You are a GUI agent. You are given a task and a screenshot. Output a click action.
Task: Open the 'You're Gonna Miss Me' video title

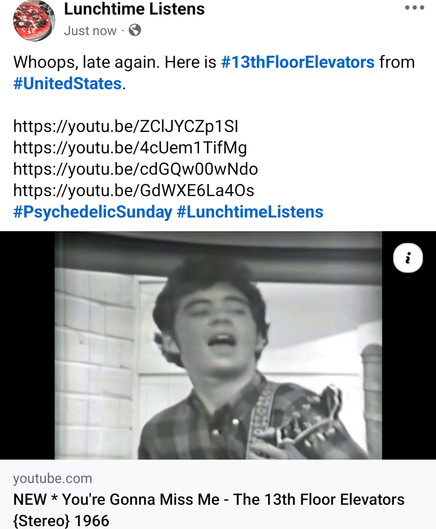[x=209, y=499]
